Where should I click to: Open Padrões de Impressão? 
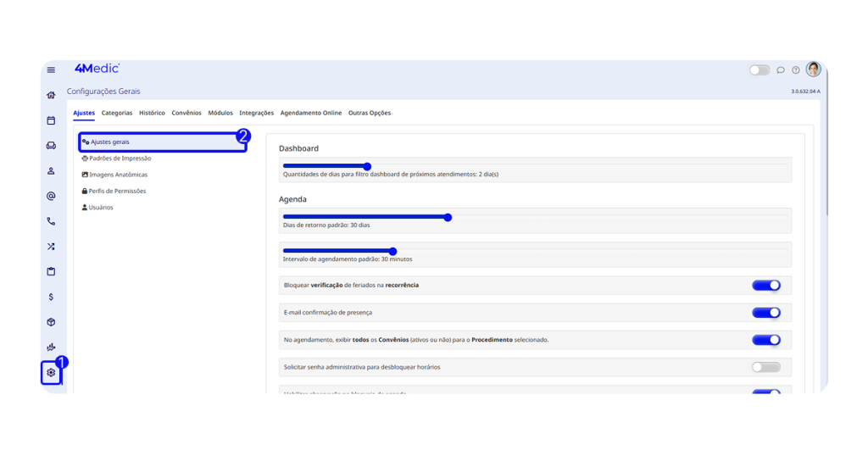(116, 158)
